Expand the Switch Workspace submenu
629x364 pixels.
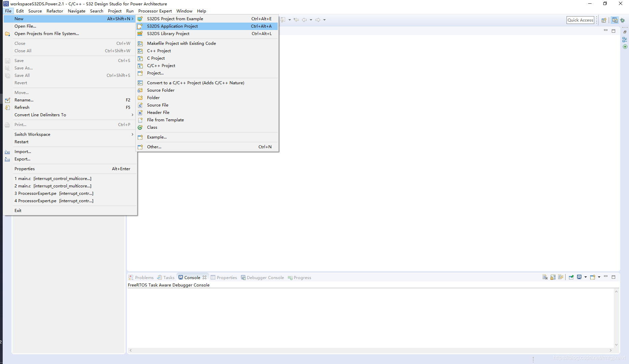70,134
